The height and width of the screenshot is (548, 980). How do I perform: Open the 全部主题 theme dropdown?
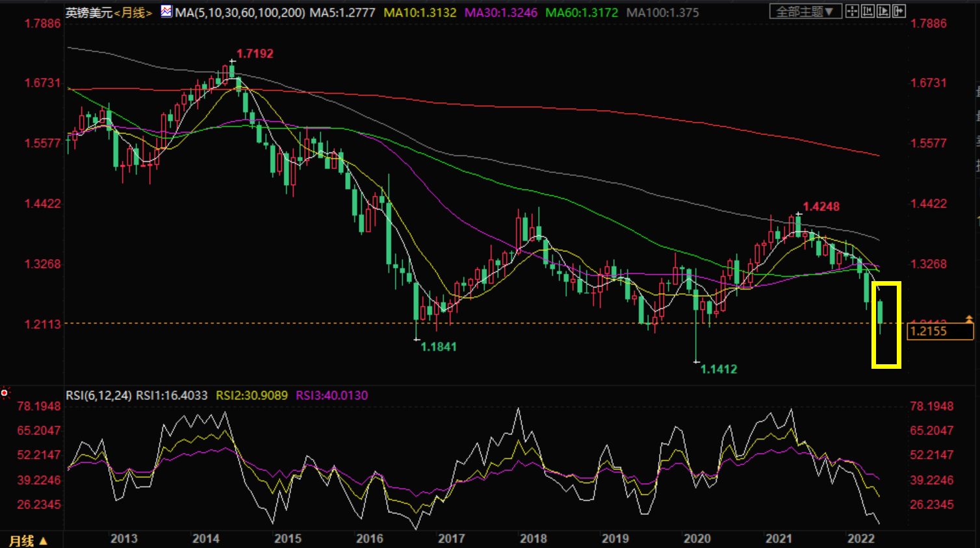[805, 12]
